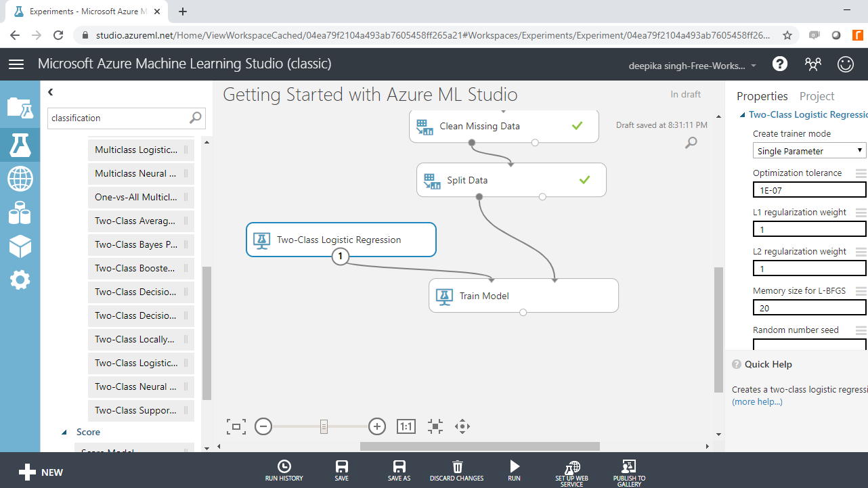Click the canvas horizontal scrollbar
This screenshot has height=488, width=868.
[480, 446]
